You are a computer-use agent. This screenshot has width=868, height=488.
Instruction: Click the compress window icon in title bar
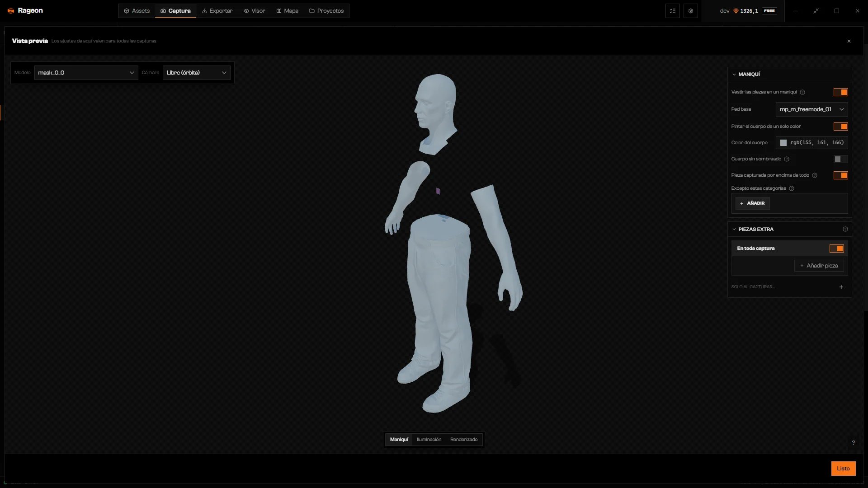coord(816,11)
